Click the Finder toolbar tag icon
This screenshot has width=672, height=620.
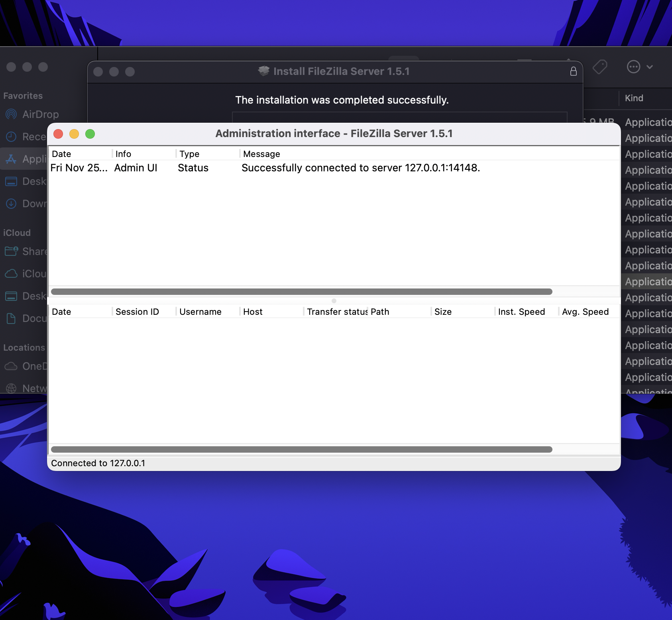600,67
